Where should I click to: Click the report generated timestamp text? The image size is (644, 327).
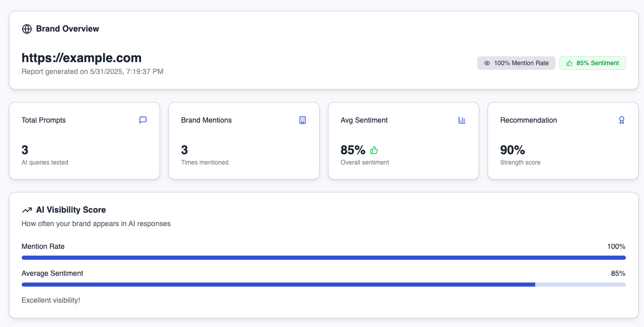(x=92, y=71)
